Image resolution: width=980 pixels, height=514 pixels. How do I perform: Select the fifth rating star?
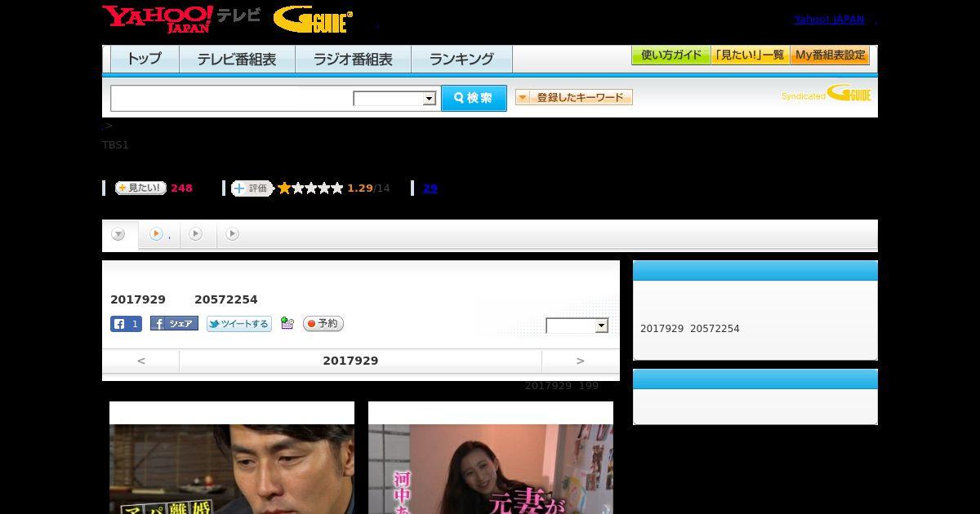pos(336,188)
